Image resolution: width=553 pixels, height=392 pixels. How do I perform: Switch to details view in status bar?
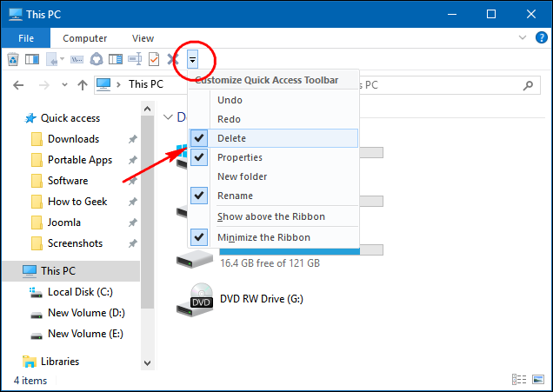519,381
